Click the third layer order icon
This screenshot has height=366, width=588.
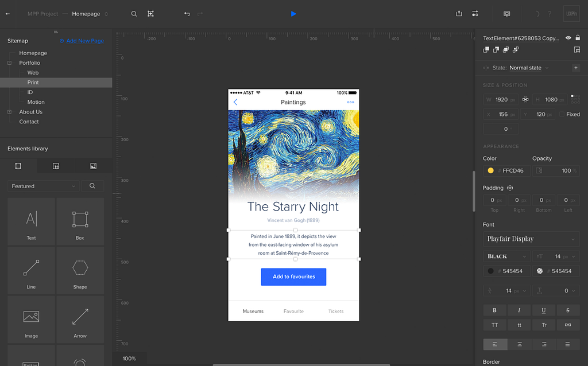click(506, 49)
